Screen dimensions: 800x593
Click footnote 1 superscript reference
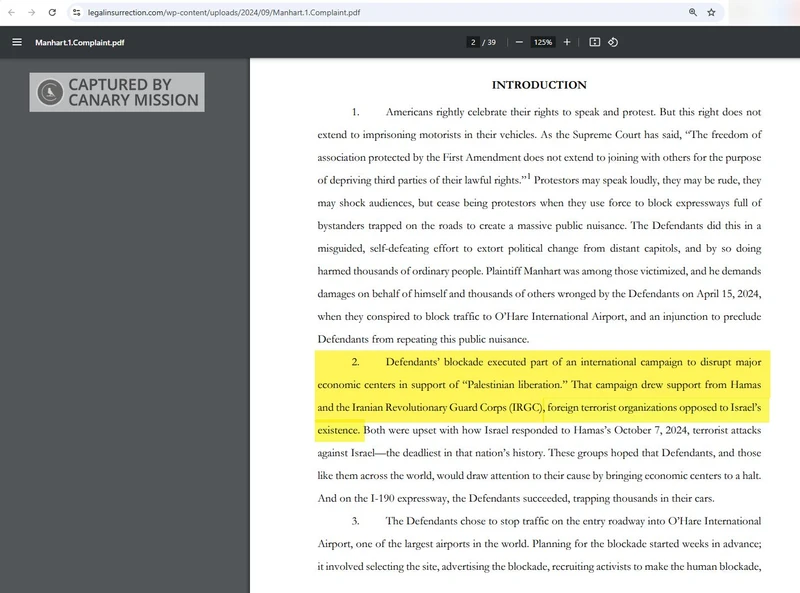tap(529, 177)
